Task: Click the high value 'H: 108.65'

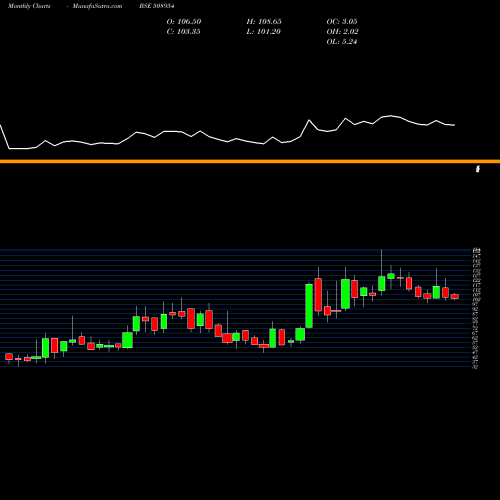Action: [x=264, y=22]
